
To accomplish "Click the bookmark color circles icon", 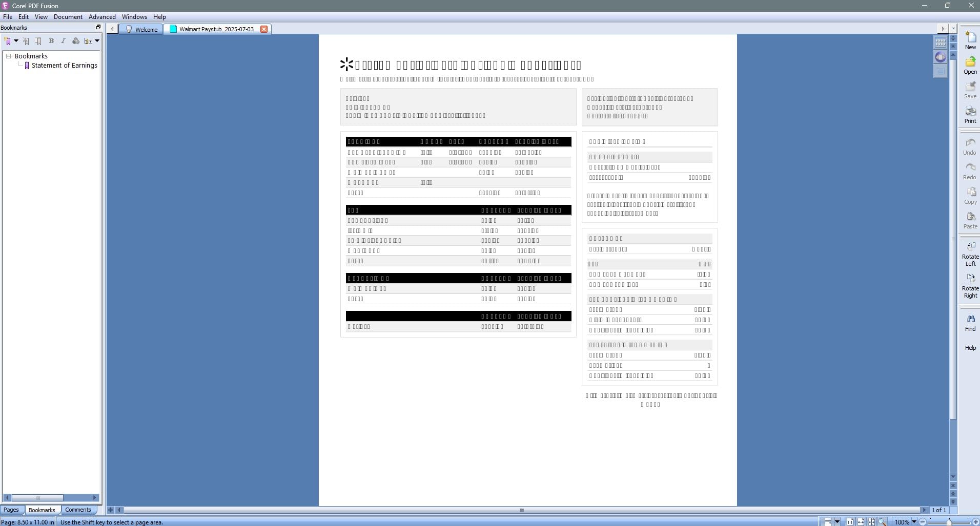I will pos(76,41).
